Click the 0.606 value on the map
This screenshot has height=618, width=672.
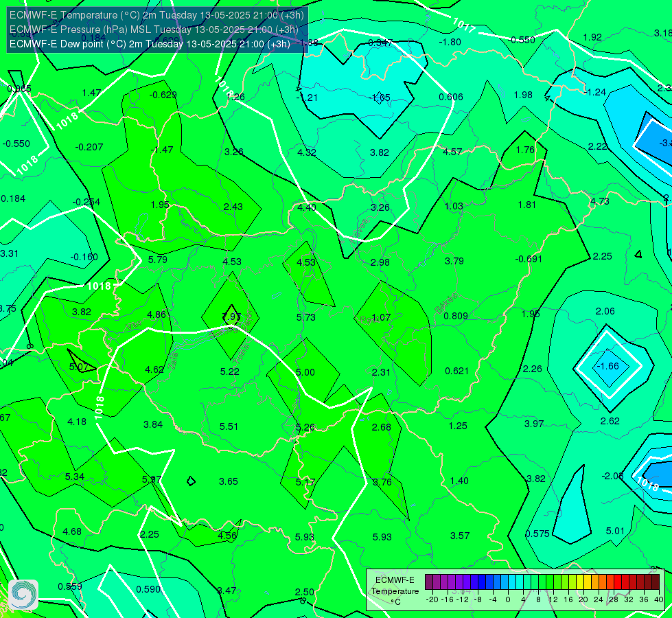point(451,97)
